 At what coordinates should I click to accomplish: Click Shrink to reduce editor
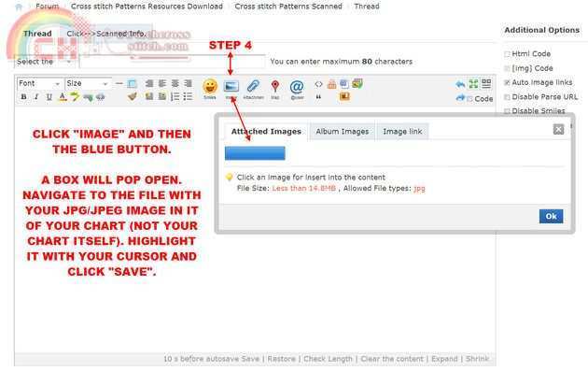(477, 359)
